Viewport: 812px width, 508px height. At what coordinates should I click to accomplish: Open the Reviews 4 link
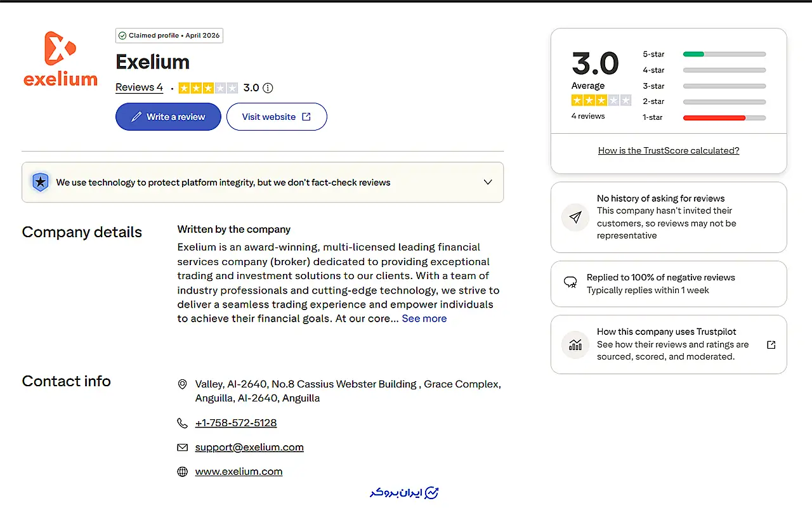(x=139, y=88)
